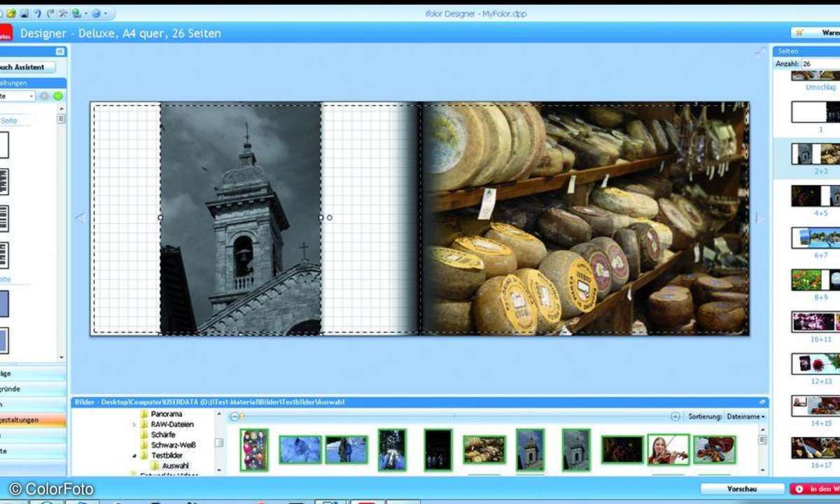Select the highlighted Seitengestaltungen section
The image size is (840, 504).
[33, 420]
